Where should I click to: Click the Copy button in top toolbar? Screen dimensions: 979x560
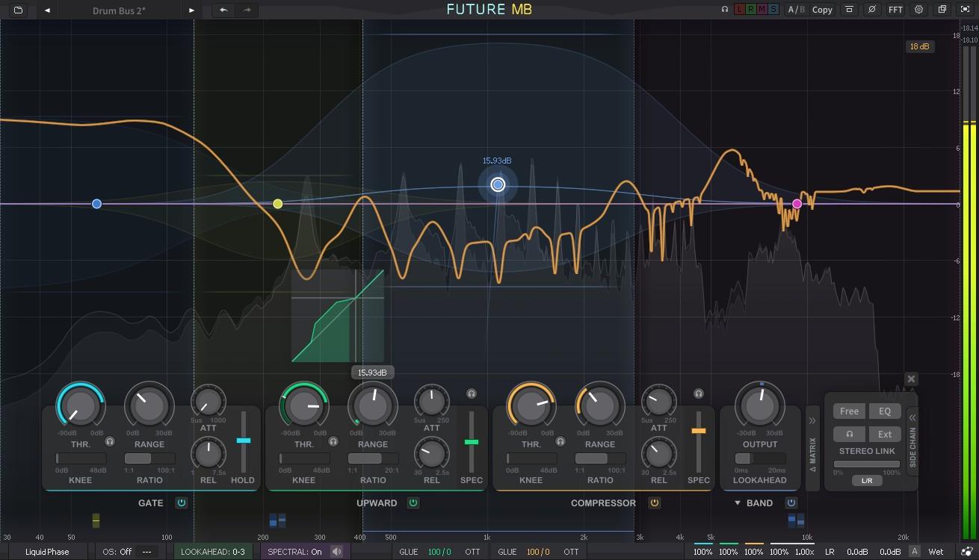[822, 10]
